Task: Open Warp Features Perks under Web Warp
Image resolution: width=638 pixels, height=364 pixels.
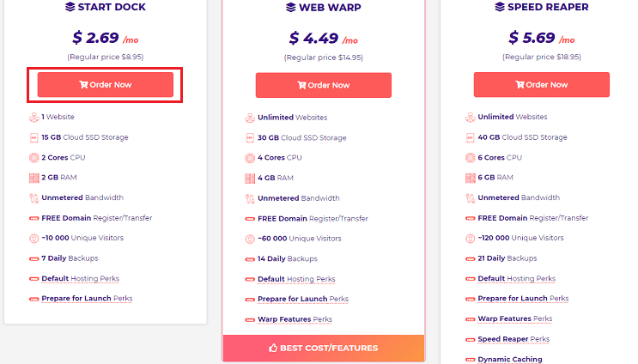Action: coord(295,319)
